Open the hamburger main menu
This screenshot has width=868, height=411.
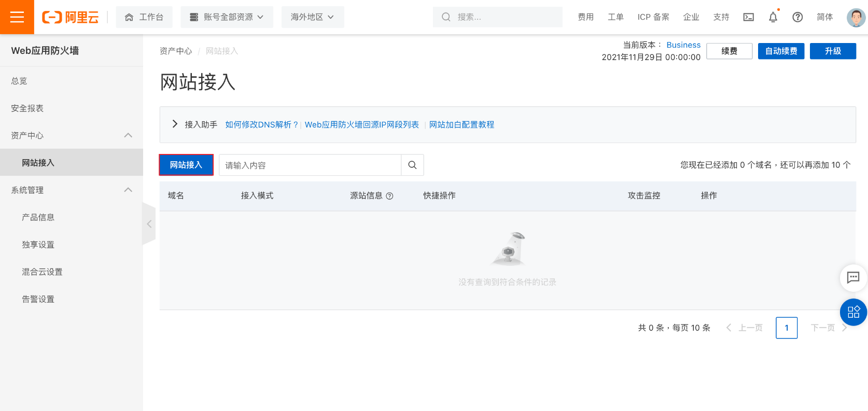click(17, 17)
